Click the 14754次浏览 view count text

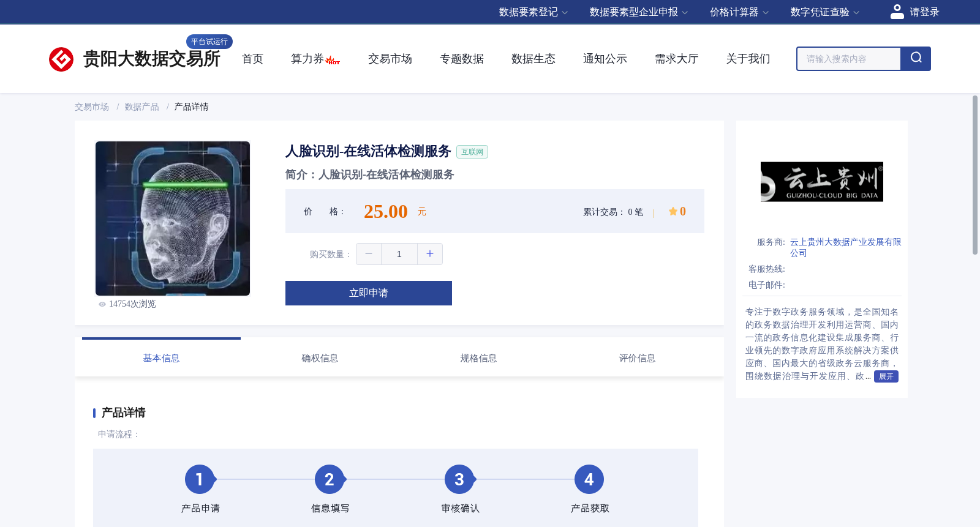point(132,304)
